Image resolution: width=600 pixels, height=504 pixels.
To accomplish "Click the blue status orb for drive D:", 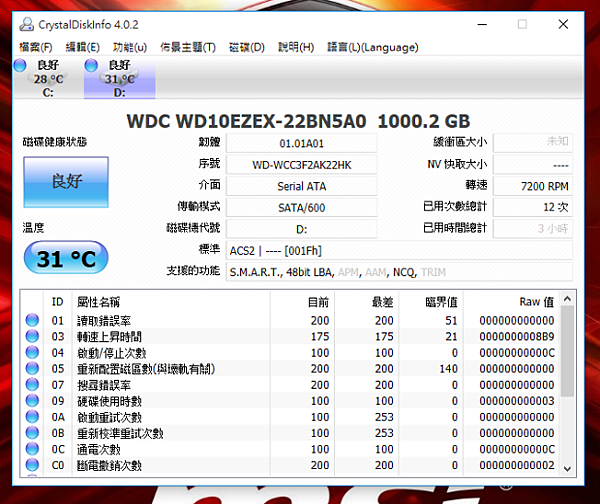I will [x=91, y=65].
